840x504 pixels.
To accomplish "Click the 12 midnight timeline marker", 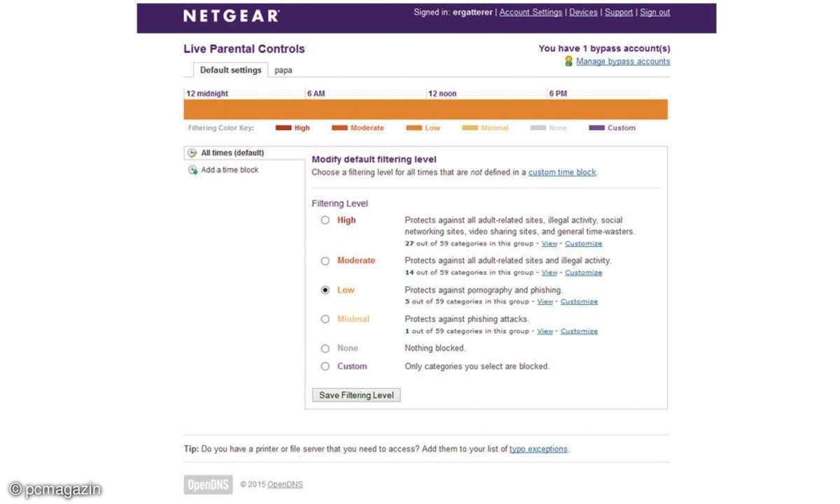I will (207, 94).
